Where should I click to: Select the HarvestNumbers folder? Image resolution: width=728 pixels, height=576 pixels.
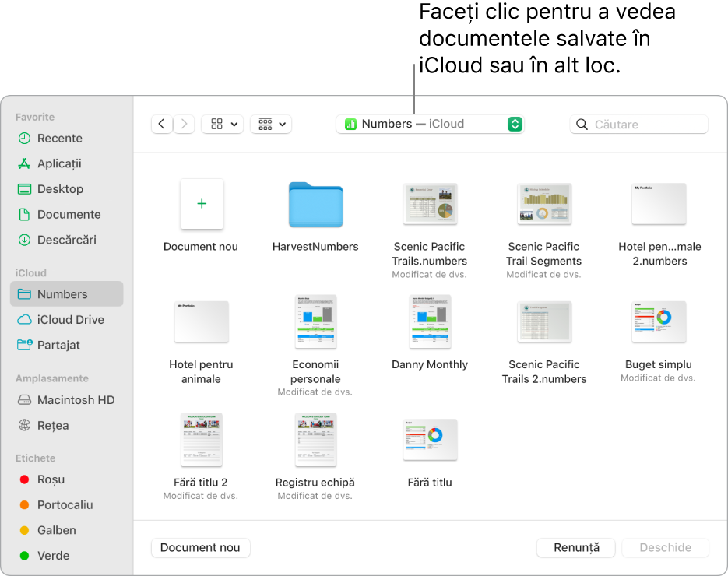pos(315,204)
